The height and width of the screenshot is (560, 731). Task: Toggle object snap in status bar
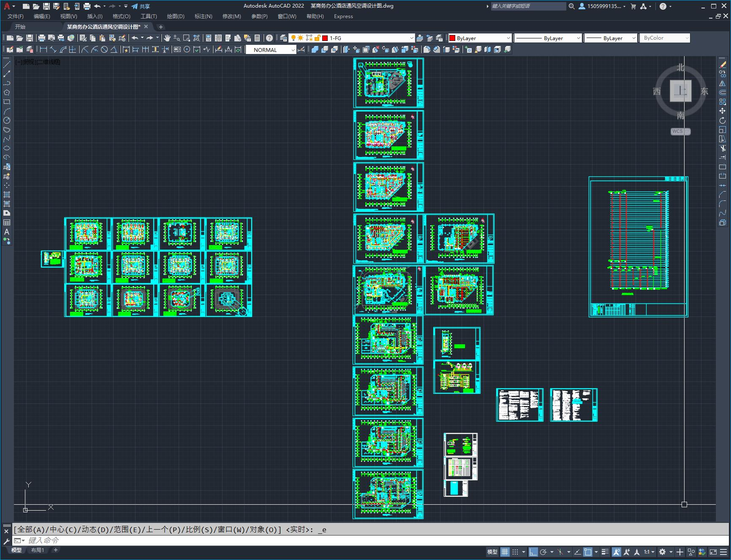[587, 552]
